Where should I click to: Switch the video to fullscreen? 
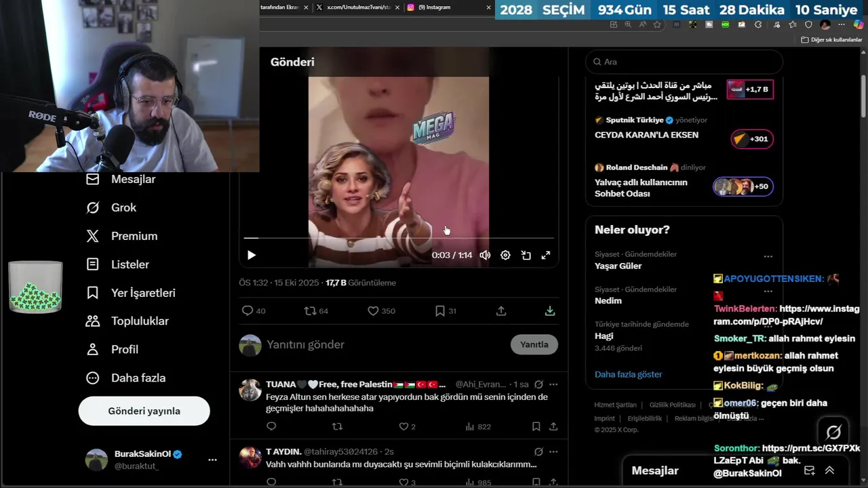pos(546,256)
